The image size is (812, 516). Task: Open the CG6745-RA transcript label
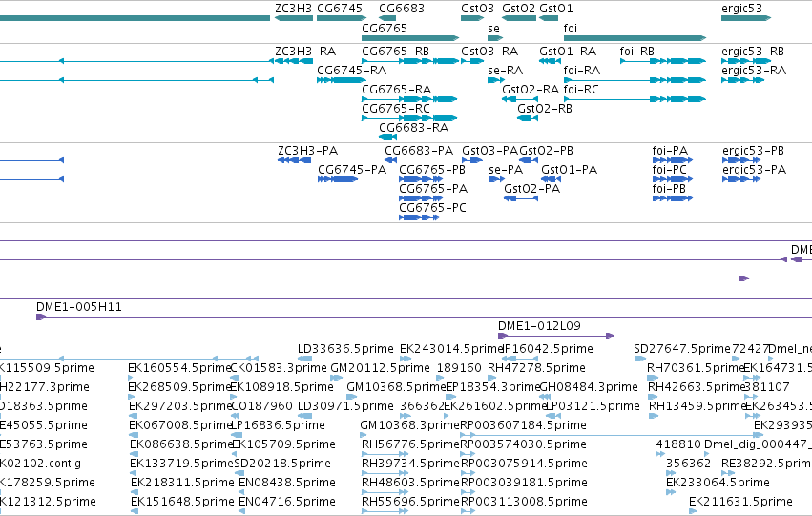point(351,71)
